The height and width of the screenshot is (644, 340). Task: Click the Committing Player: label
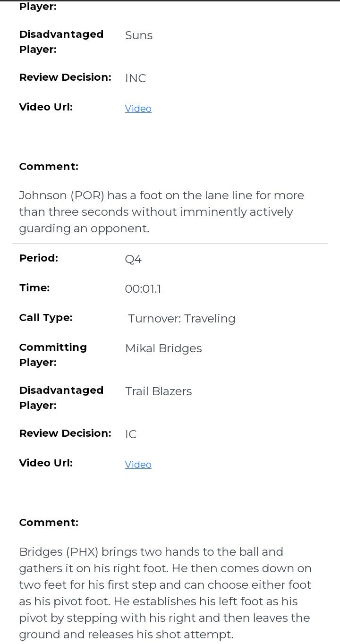[53, 355]
